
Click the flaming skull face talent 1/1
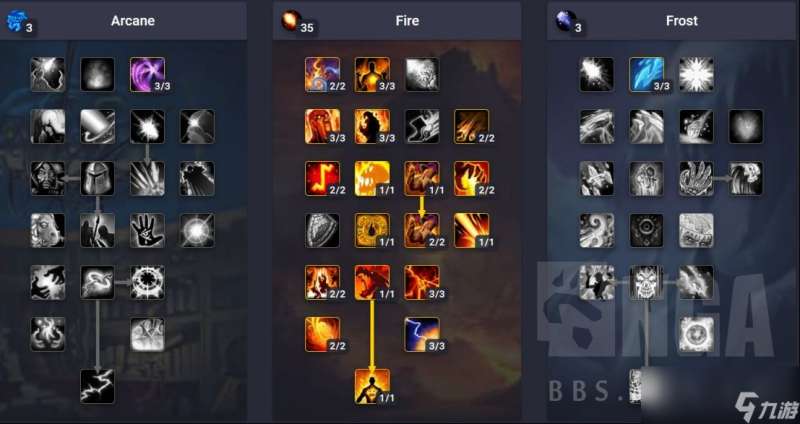point(372,179)
